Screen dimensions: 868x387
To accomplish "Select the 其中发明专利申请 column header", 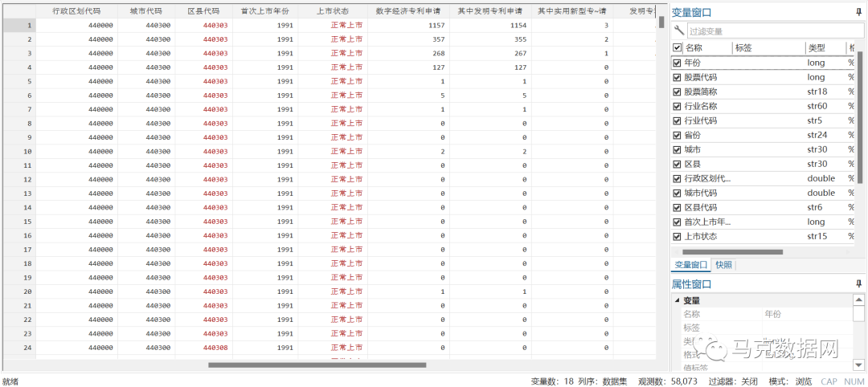I will [490, 11].
